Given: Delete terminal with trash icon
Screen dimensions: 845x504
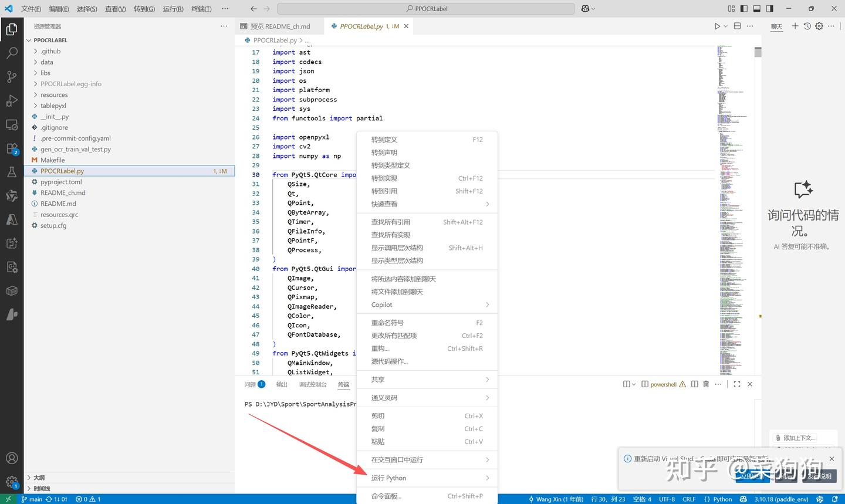Looking at the screenshot, I should pyautogui.click(x=706, y=384).
